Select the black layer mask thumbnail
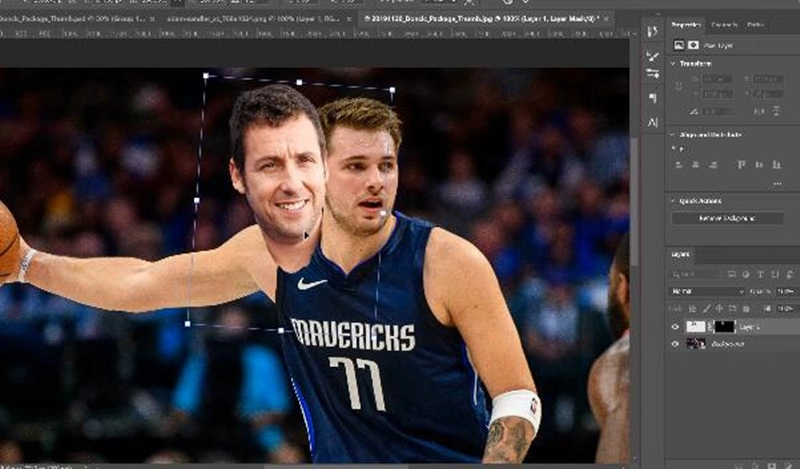Viewport: 800px width, 469px height. point(724,327)
